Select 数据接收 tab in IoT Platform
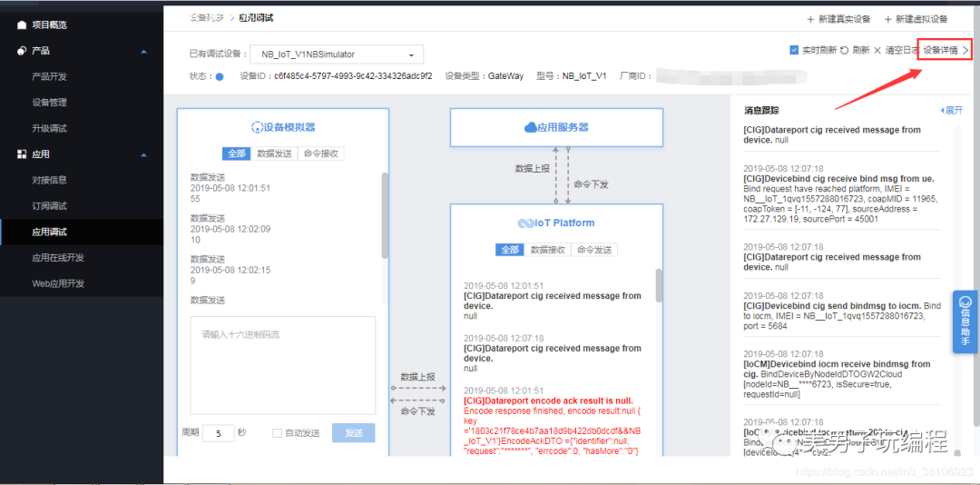The width and height of the screenshot is (980, 485). point(548,250)
